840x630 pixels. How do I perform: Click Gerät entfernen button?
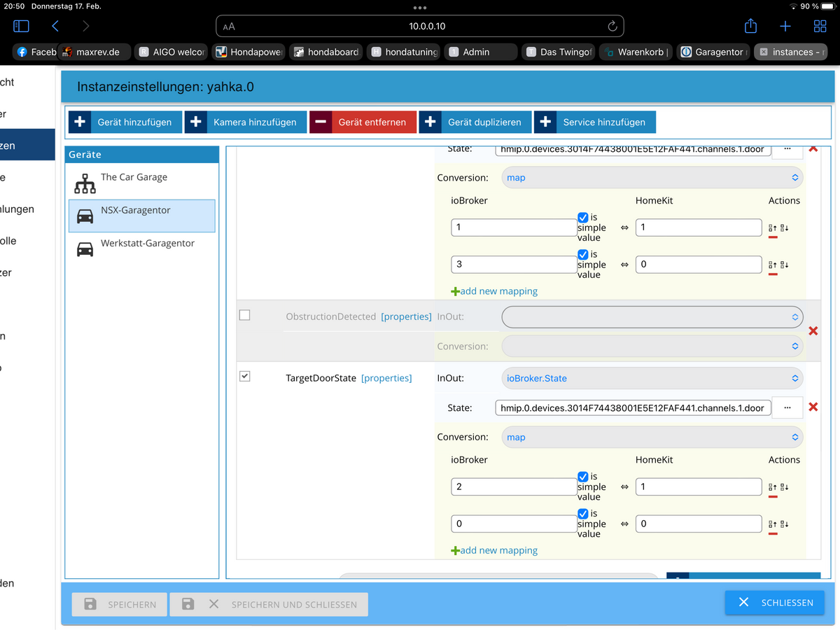pos(363,122)
